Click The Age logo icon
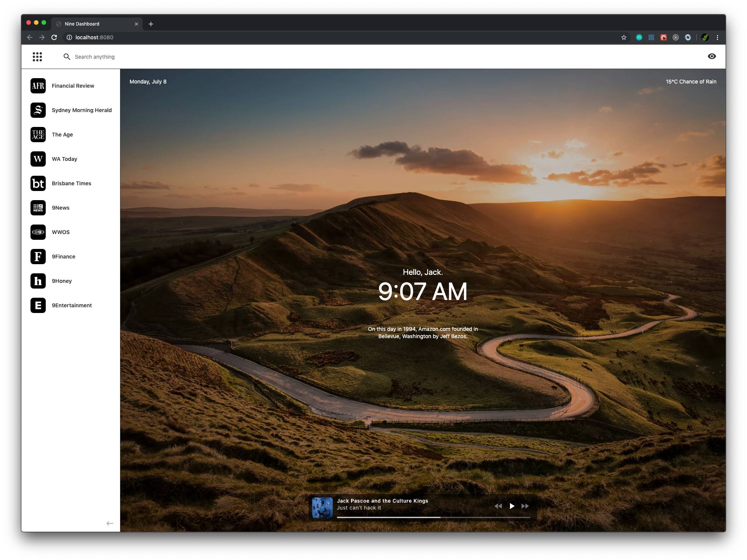 [x=38, y=135]
